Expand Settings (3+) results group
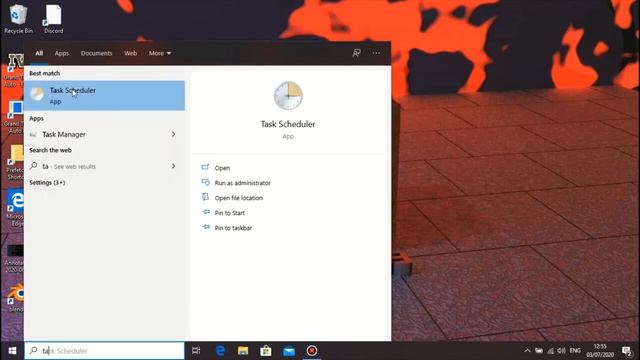Screen dimensions: 640x360 (x=47, y=182)
